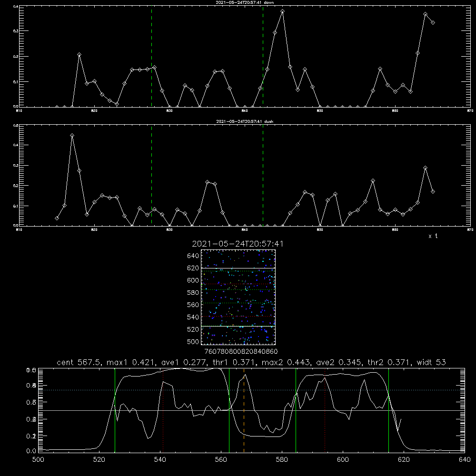Click x-axis label 500 on bottom plot
This screenshot has width=476, height=476.
click(x=38, y=460)
